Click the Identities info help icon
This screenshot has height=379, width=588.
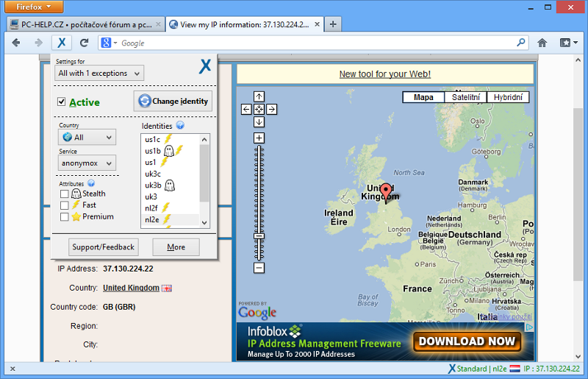(180, 126)
